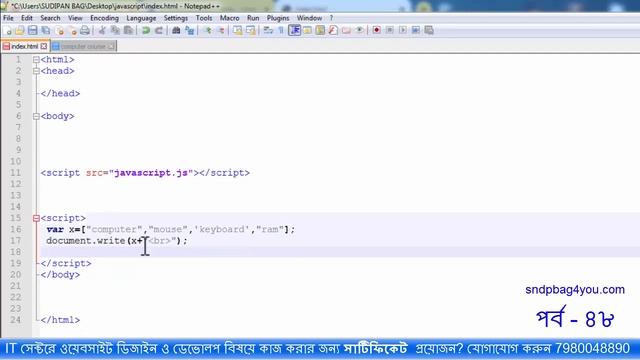The image size is (640, 360).
Task: Click the word 'keyboard' in the array
Action: [222, 229]
